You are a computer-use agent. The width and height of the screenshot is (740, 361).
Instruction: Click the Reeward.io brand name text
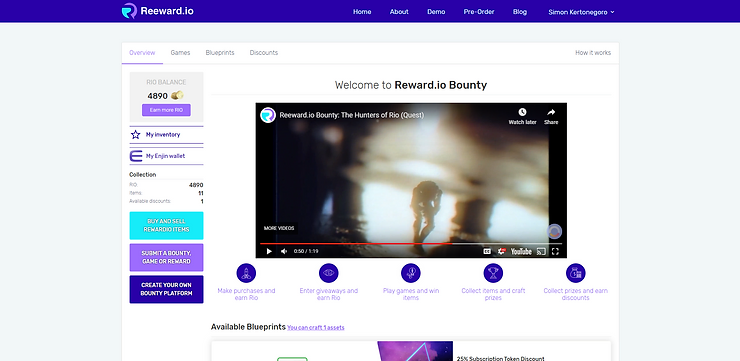(167, 11)
